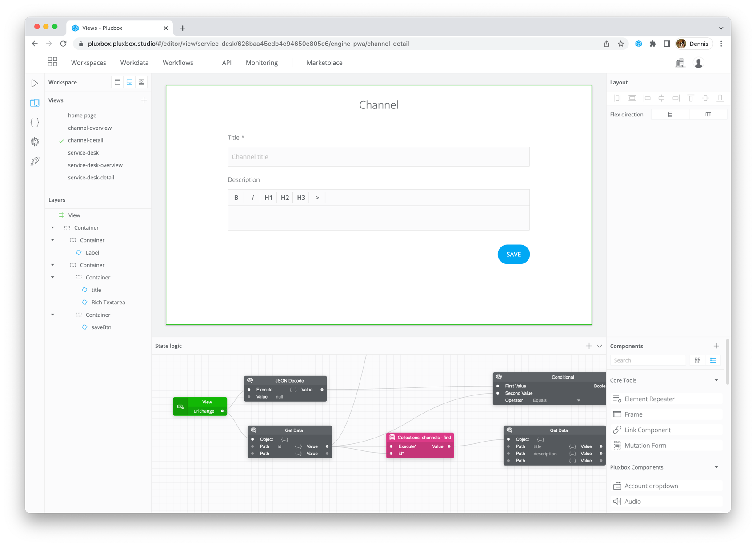Switch Components panel to grid view icon

tap(697, 360)
